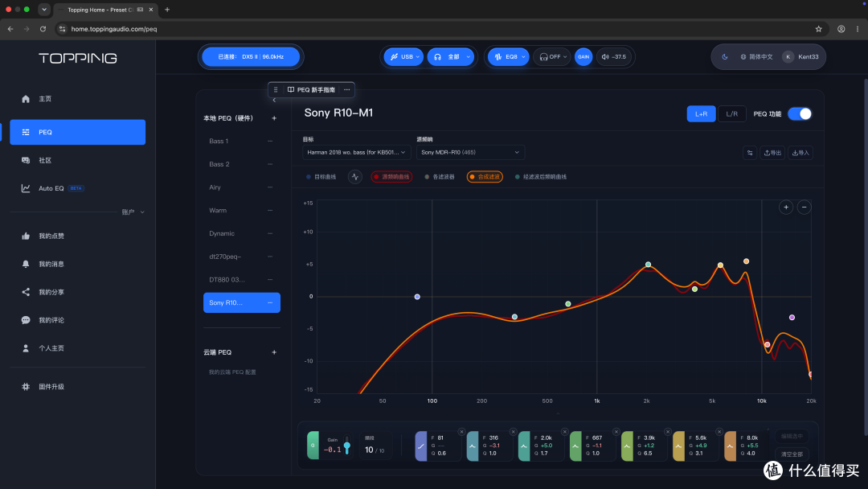Click the 81 Hz filter point on graph
This screenshot has height=489, width=868.
click(x=417, y=297)
